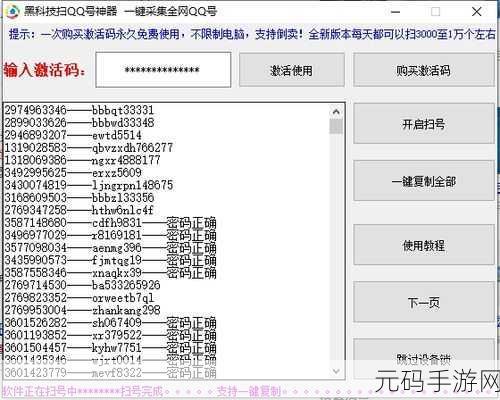Maximize the window

click(435, 12)
